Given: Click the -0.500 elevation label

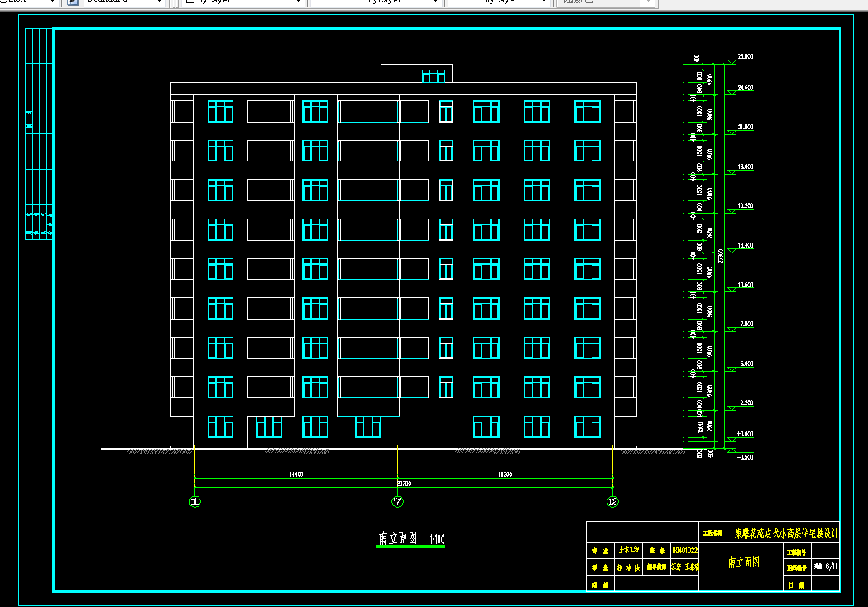Looking at the screenshot, I should click(x=745, y=457).
